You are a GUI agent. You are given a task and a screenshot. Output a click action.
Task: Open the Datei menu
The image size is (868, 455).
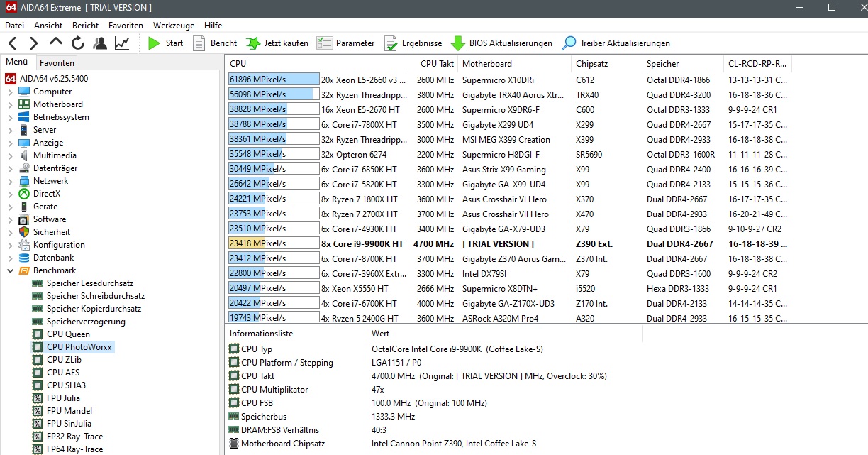[x=14, y=25]
